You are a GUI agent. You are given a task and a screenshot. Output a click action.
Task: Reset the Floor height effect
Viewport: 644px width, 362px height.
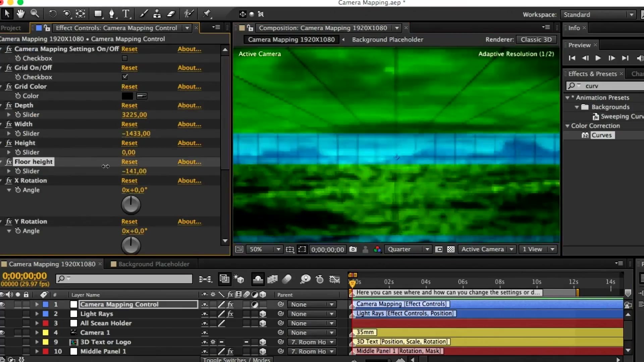[x=129, y=162]
